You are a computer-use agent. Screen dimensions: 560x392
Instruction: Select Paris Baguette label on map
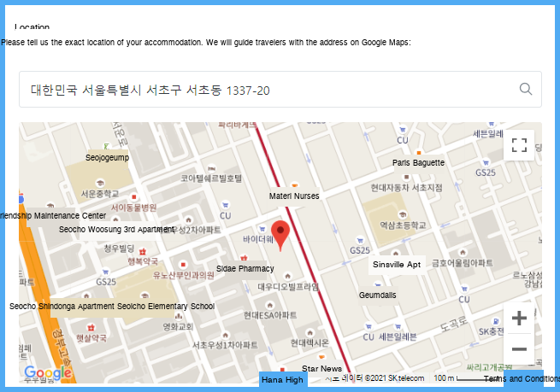pos(418,162)
